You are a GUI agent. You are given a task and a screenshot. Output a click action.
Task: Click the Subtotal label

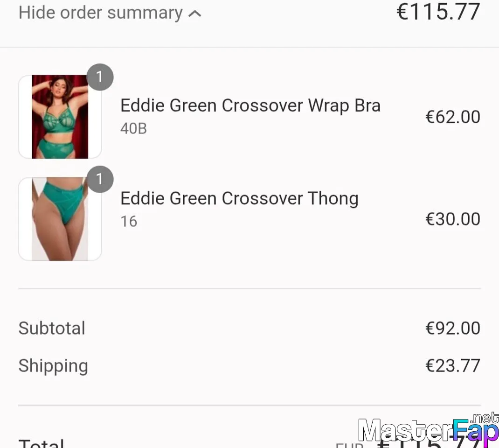52,328
